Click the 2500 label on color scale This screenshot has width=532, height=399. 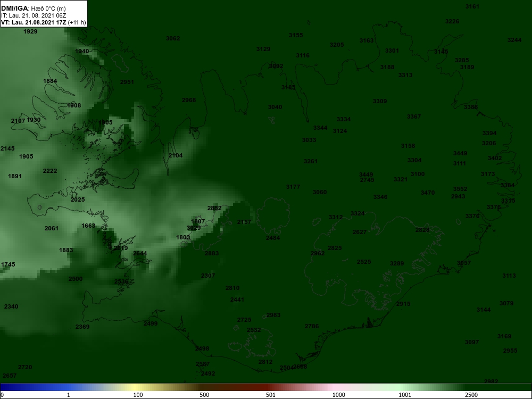[471, 395]
